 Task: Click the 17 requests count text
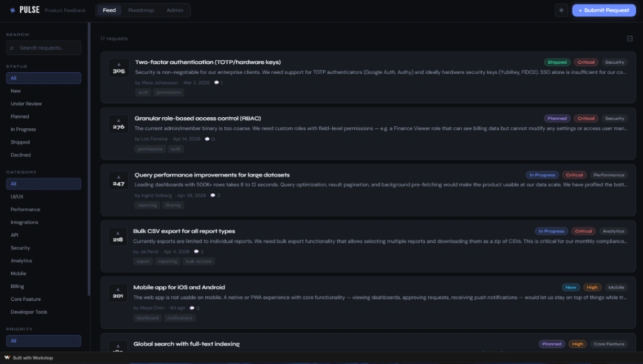(x=114, y=38)
